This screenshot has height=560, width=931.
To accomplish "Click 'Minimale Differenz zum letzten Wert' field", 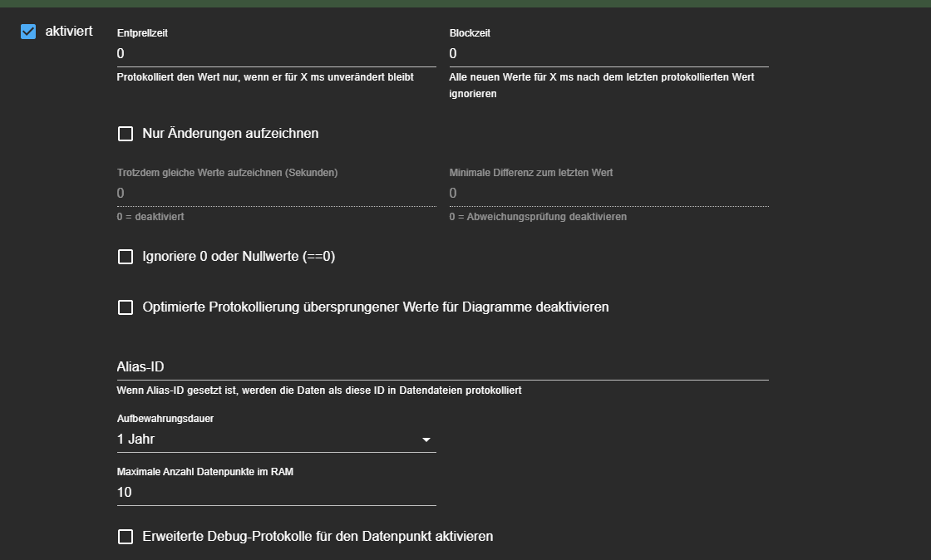I will click(x=608, y=193).
